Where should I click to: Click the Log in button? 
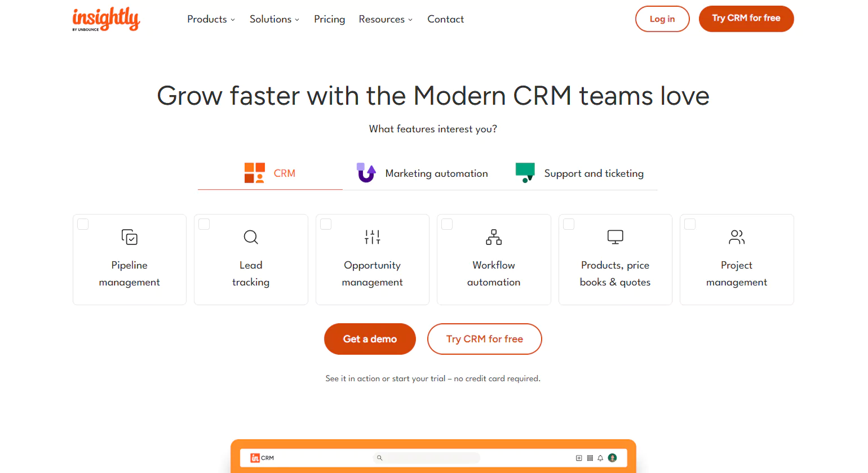[x=662, y=19]
